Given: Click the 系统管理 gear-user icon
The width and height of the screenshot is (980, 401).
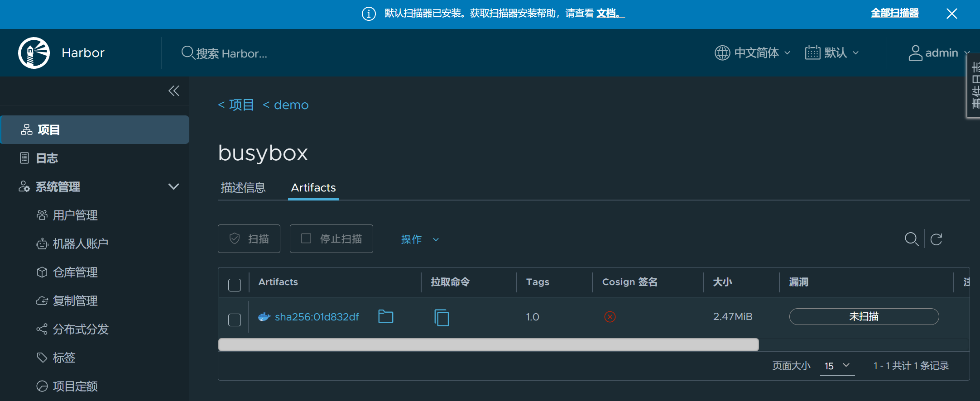Looking at the screenshot, I should click(x=24, y=186).
